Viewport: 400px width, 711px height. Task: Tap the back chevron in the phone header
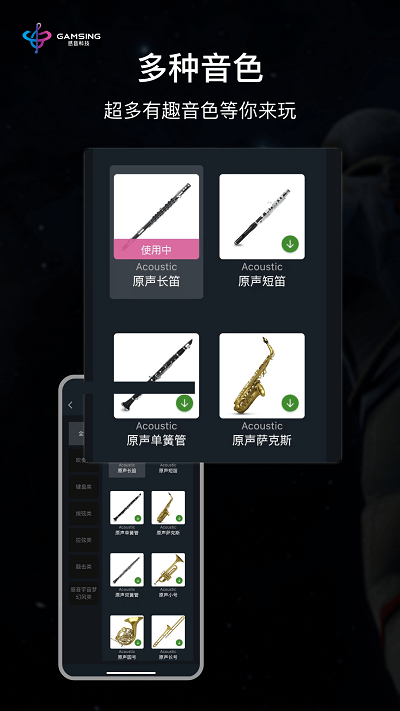pos(70,405)
